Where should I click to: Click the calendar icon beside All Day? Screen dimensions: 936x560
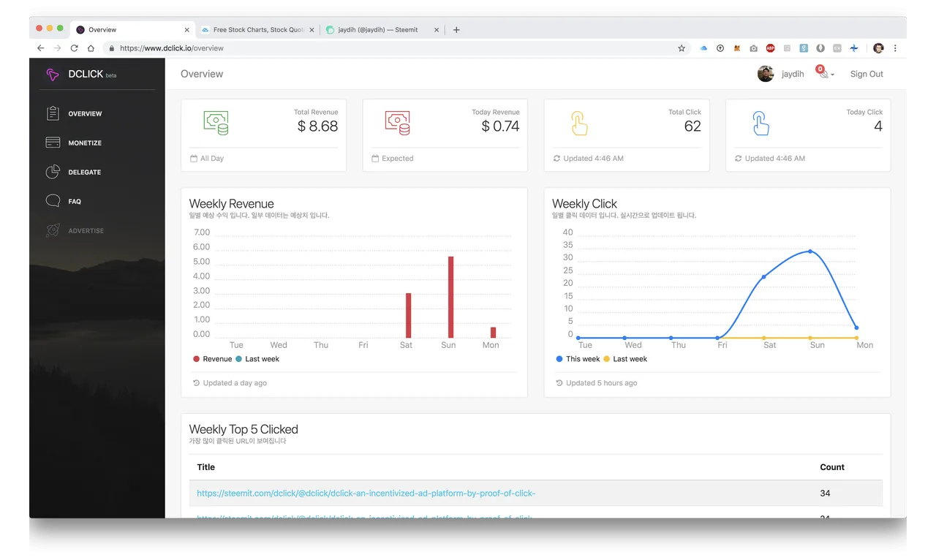click(x=194, y=158)
